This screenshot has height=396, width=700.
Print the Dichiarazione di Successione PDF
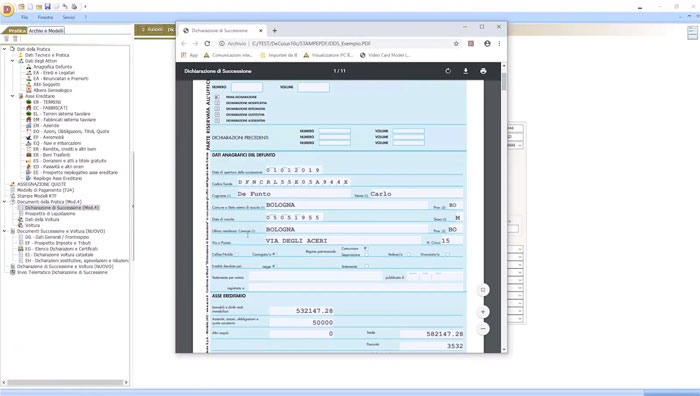click(483, 71)
